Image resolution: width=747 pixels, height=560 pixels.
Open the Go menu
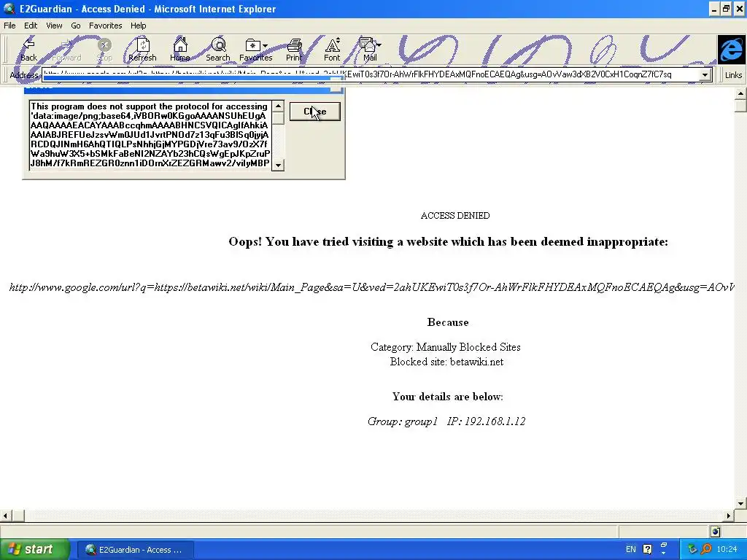click(x=76, y=26)
